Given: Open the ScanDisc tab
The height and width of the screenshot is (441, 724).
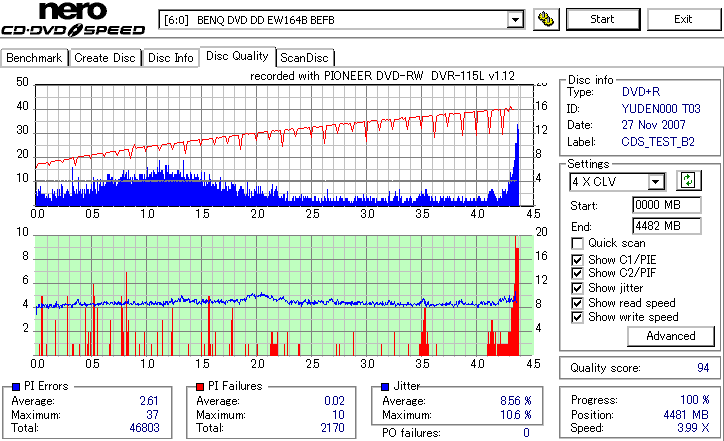Looking at the screenshot, I should point(304,58).
